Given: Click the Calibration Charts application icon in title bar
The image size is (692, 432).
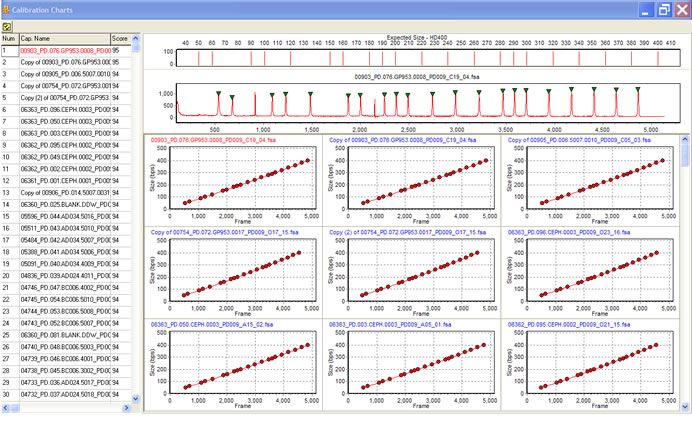Looking at the screenshot, I should click(x=5, y=9).
